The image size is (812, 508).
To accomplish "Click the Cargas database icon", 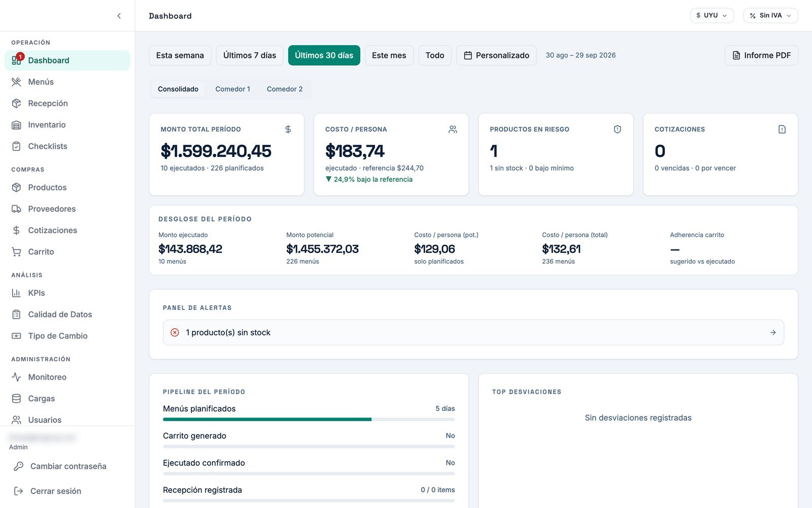I will coord(16,398).
